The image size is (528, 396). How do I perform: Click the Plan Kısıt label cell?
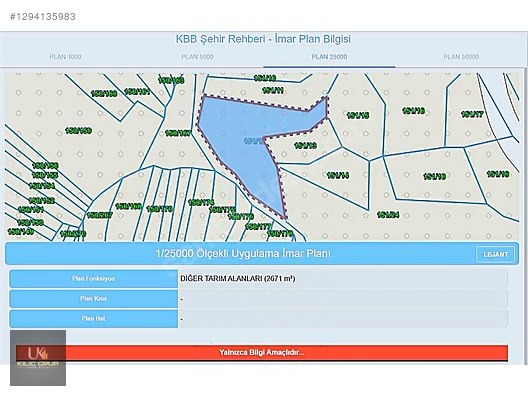(94, 299)
